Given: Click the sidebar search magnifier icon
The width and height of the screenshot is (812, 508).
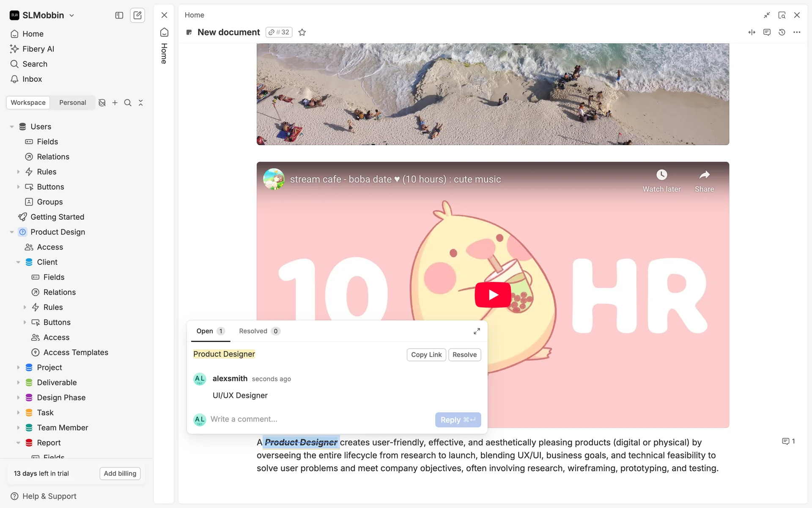Looking at the screenshot, I should pos(128,103).
